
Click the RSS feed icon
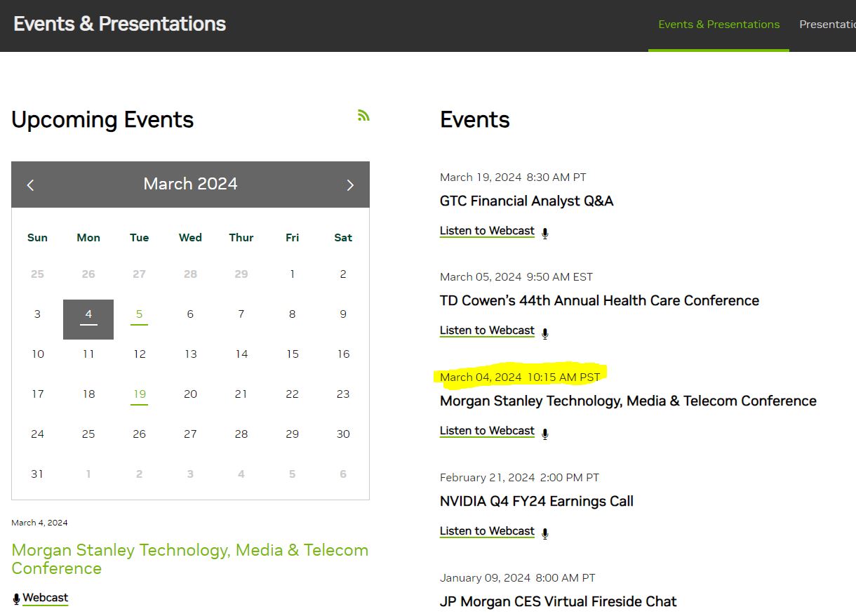[x=363, y=116]
